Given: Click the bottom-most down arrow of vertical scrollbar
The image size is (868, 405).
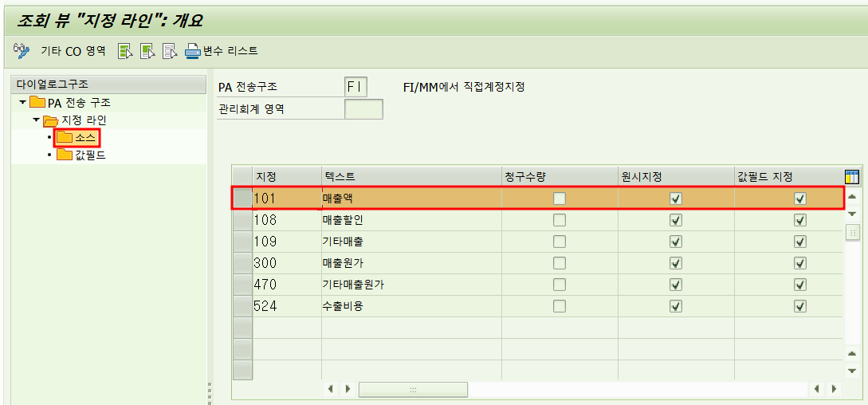Looking at the screenshot, I should point(852,371).
